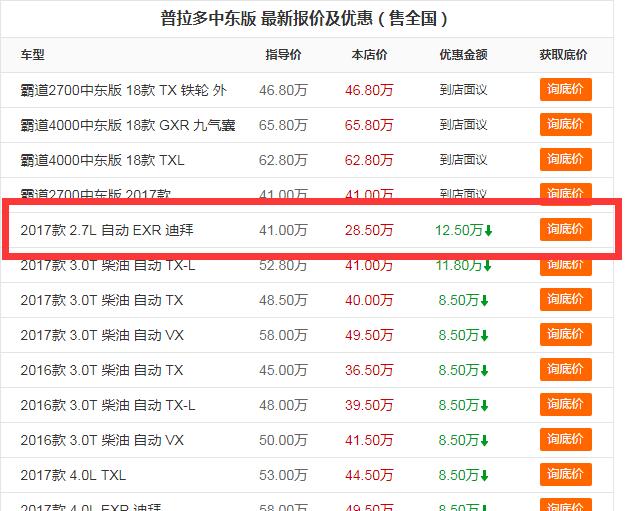Image resolution: width=634 pixels, height=511 pixels.
Task: Click store price 46.80万 in red
Action: (x=369, y=90)
